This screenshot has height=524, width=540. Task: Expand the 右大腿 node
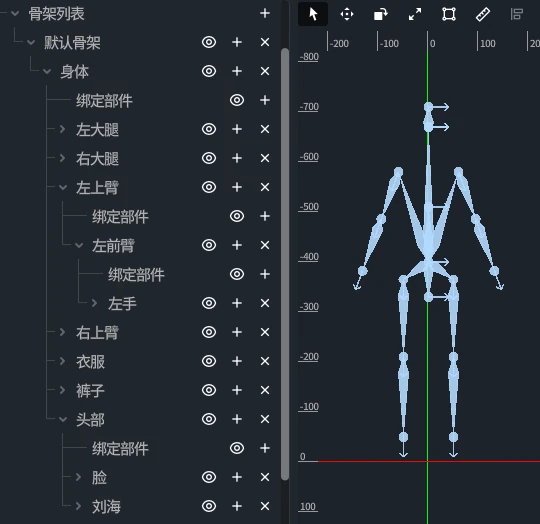coord(62,158)
